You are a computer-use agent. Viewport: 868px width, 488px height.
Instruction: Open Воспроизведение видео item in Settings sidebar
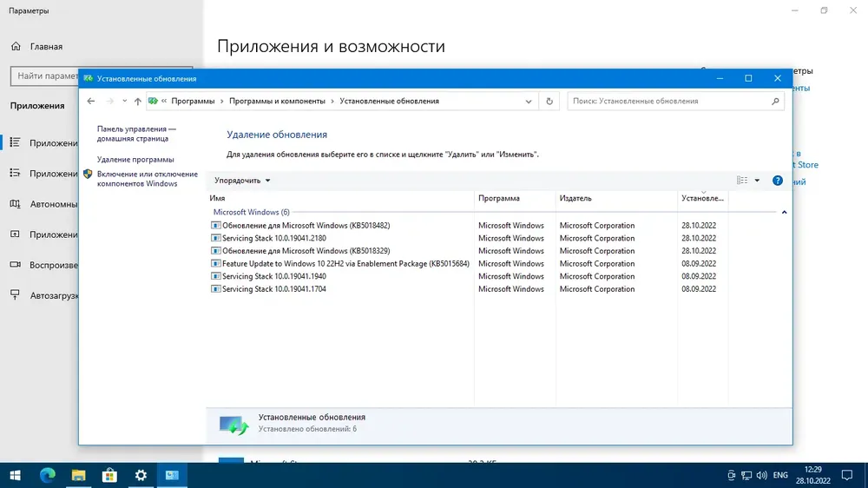[x=54, y=266]
